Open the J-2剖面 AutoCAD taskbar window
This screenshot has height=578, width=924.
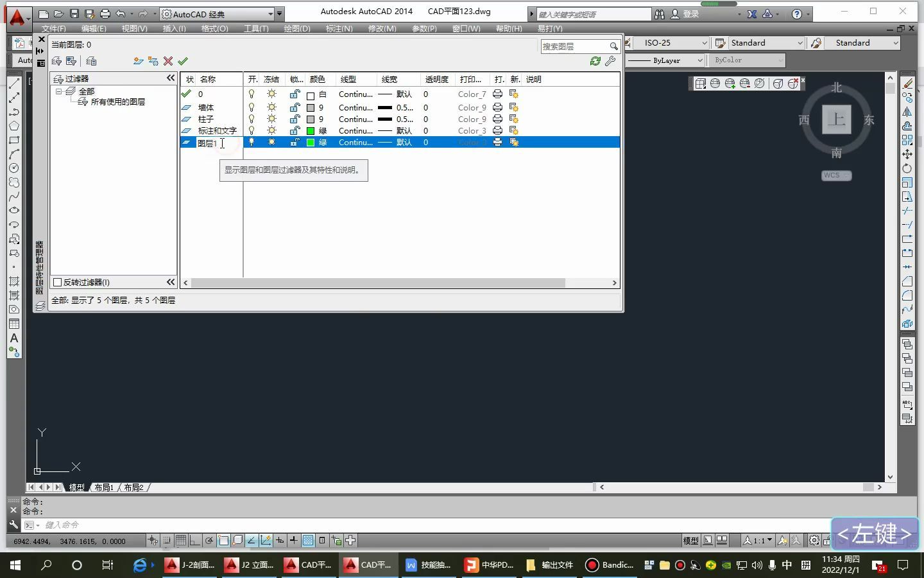click(x=191, y=565)
